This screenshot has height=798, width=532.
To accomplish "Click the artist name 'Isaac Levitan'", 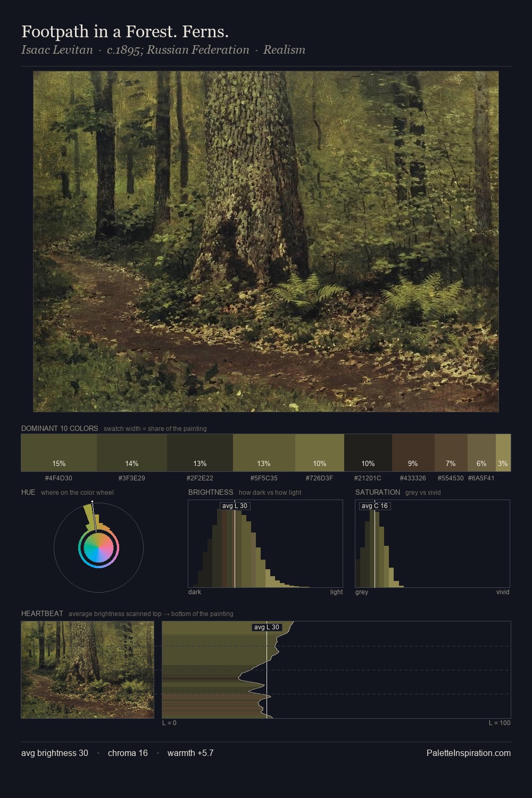I will point(57,50).
